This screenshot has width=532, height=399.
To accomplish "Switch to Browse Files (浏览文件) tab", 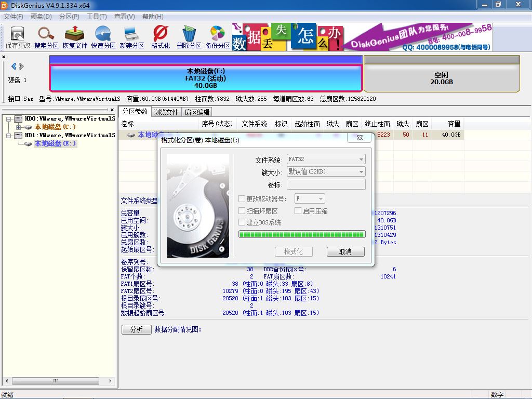I will point(166,112).
